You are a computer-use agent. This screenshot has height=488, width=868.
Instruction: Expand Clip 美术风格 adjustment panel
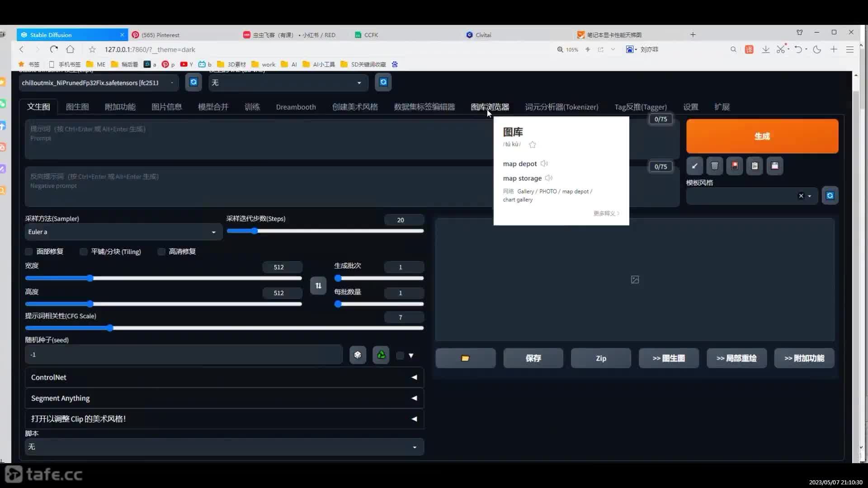point(224,419)
